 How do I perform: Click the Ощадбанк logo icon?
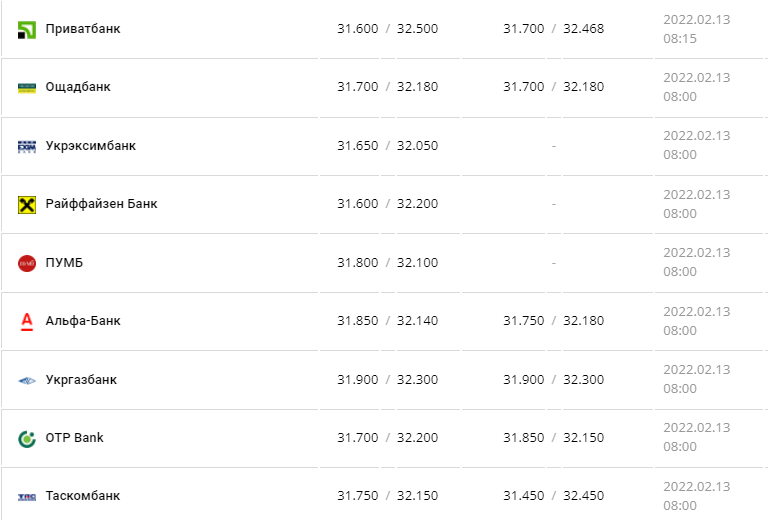[x=27, y=88]
